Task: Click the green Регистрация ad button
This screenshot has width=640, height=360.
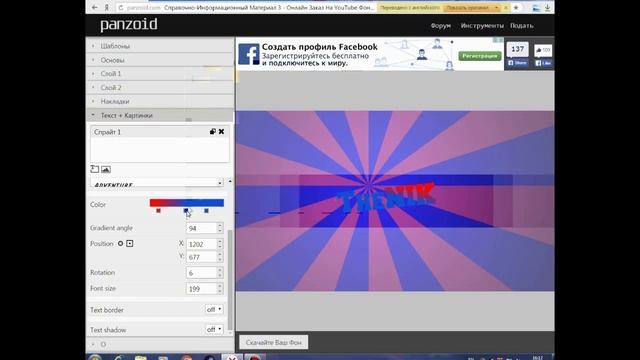Action: [x=480, y=56]
